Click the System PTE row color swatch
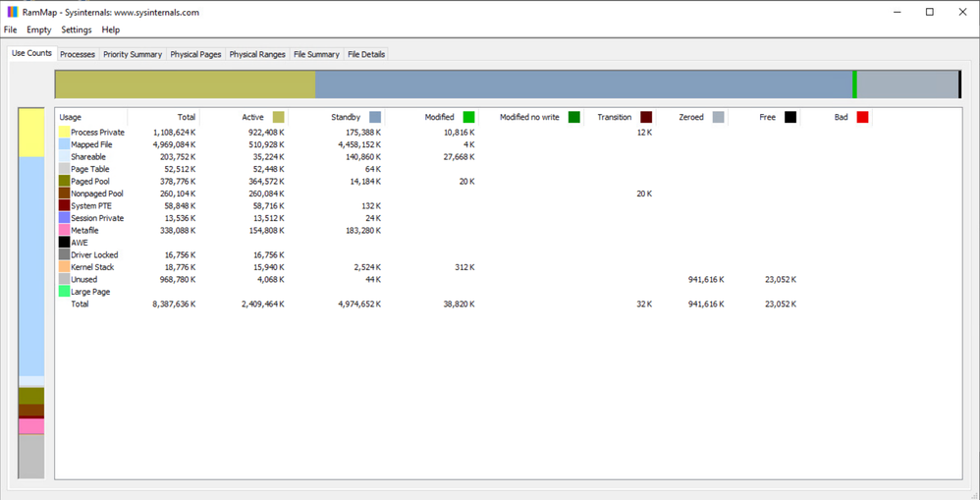This screenshot has width=980, height=500. [65, 205]
